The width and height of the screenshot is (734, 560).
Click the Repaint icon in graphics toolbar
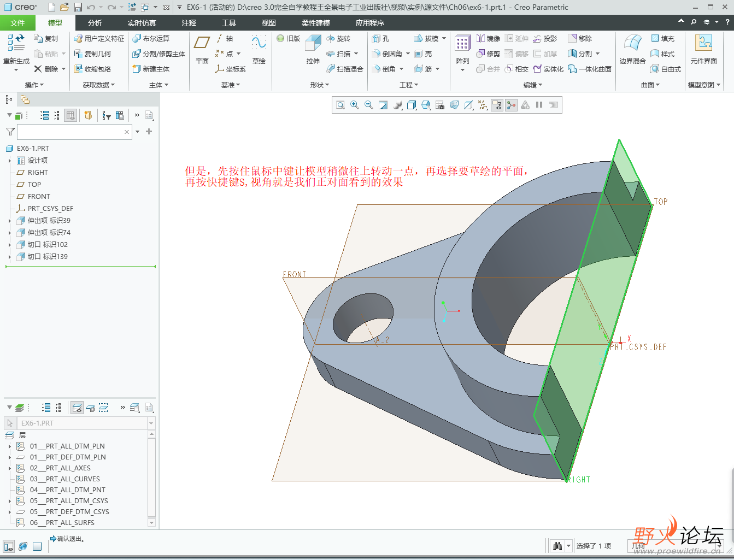(x=383, y=105)
